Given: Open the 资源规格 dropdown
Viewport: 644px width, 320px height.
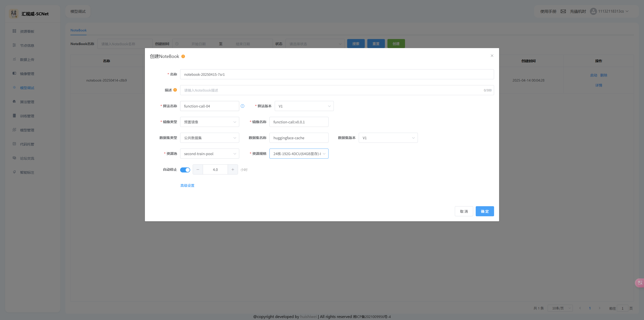Looking at the screenshot, I should click(x=299, y=154).
